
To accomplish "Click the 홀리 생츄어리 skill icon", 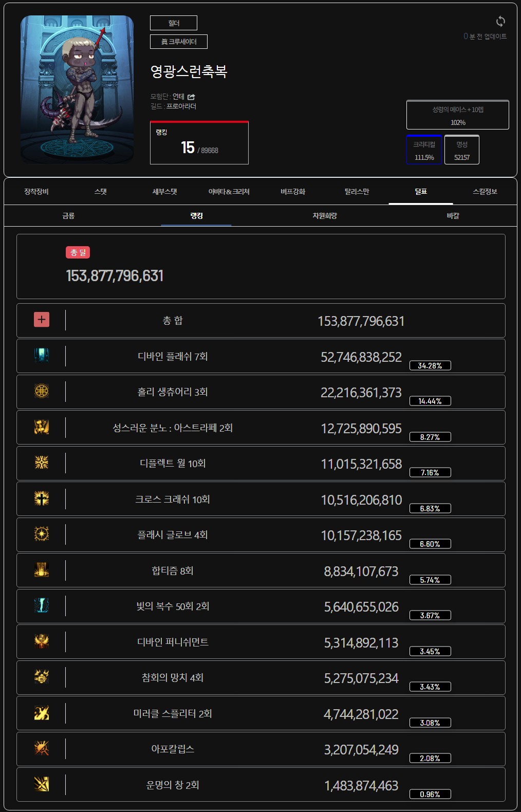I will (42, 391).
